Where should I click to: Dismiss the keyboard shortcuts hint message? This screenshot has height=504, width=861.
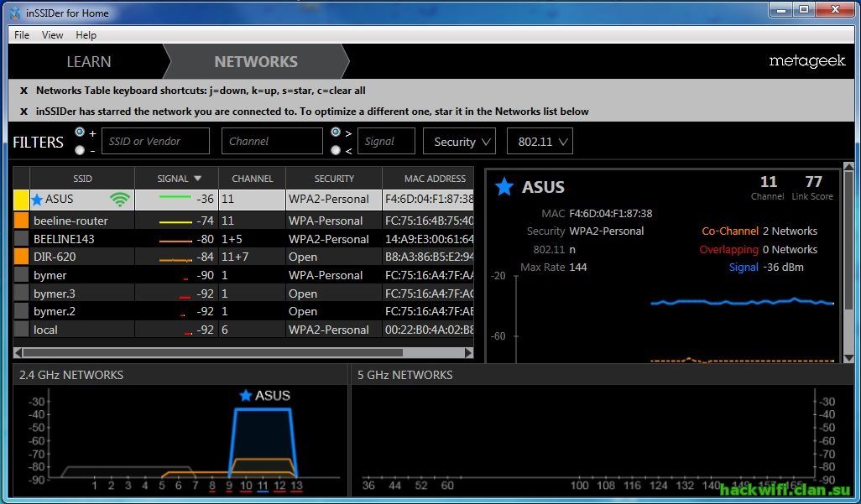click(23, 91)
